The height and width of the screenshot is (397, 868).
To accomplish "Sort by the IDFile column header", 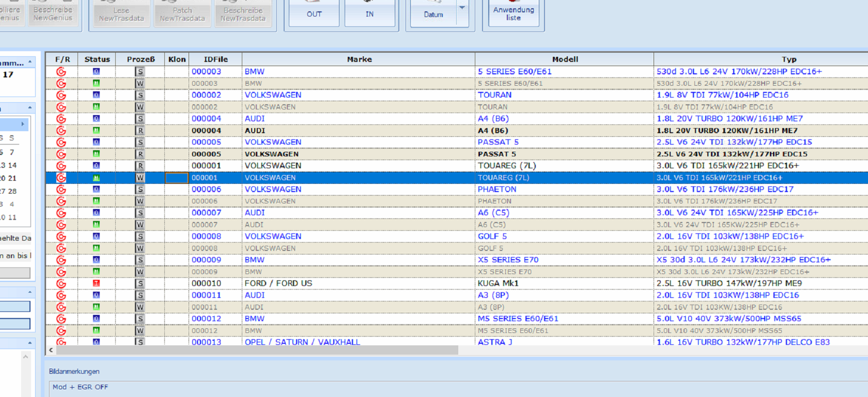I will tap(215, 59).
